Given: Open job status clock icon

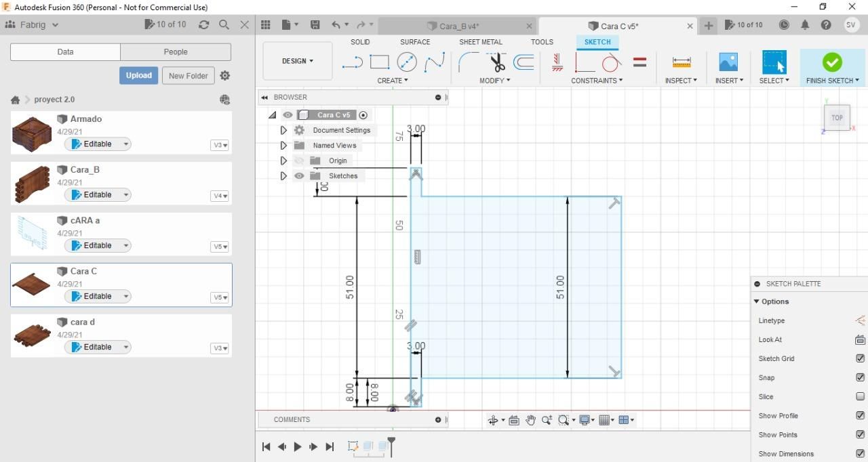Looking at the screenshot, I should pyautogui.click(x=784, y=25).
